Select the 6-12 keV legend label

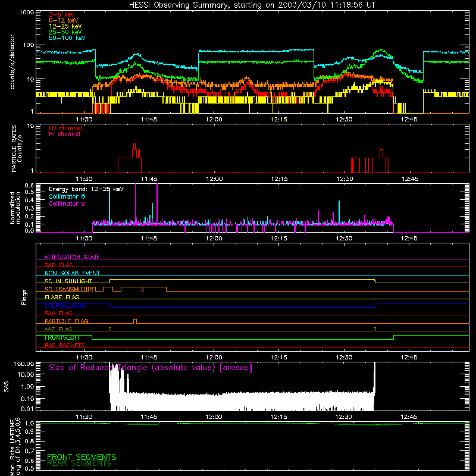click(64, 20)
